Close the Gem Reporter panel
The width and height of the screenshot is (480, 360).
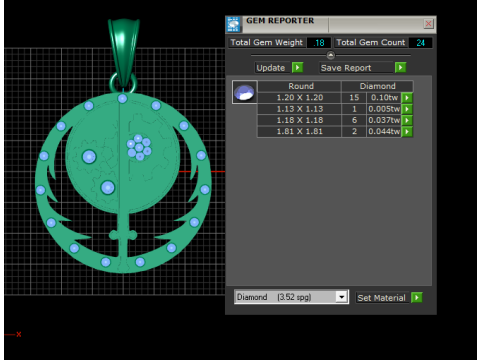428,24
